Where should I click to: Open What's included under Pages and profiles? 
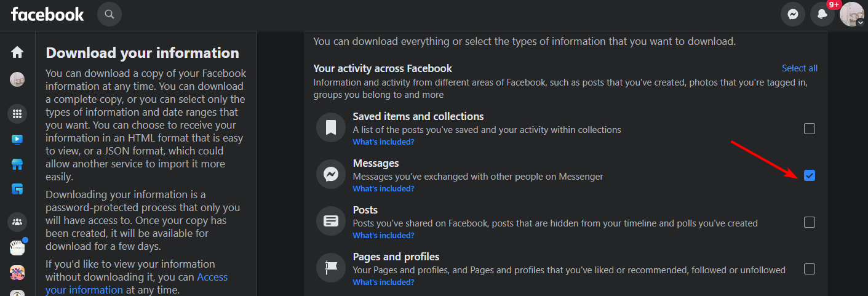click(x=383, y=282)
